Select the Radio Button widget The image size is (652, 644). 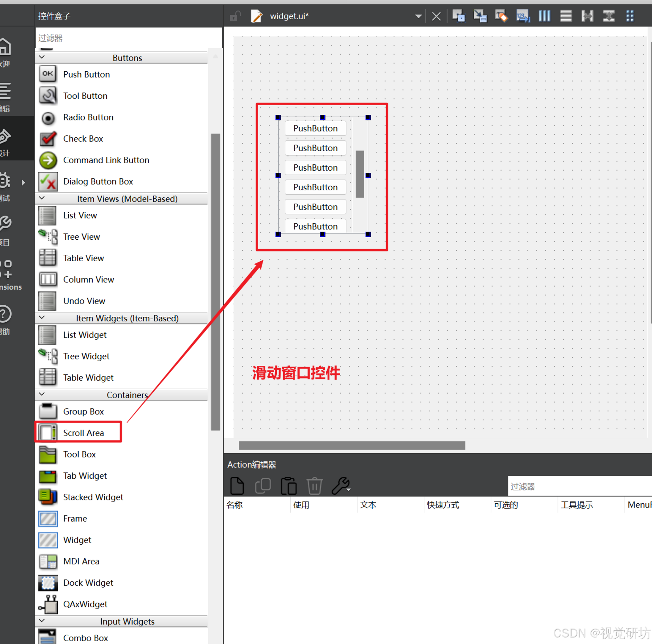(88, 117)
